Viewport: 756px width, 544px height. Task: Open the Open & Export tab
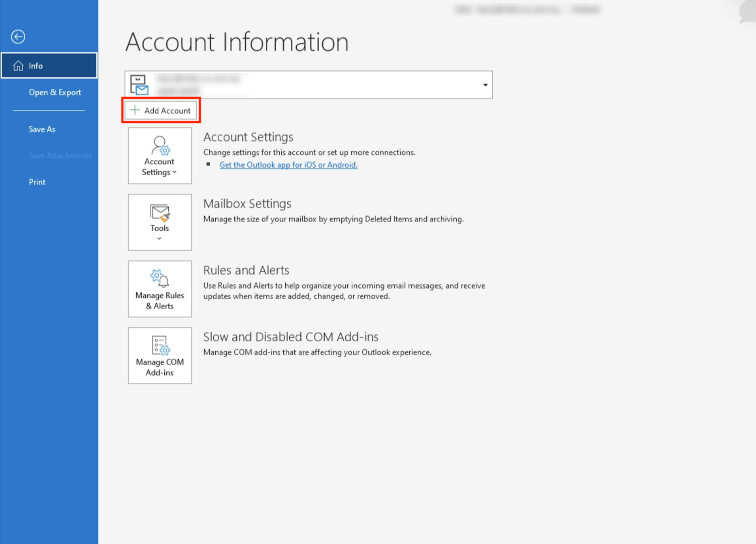[54, 92]
